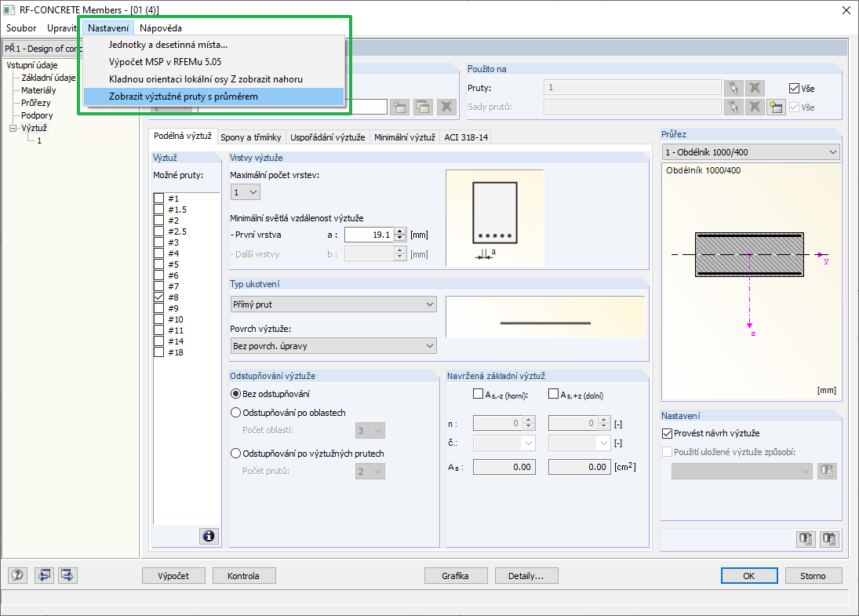Check rebar size #3
Image resolution: width=859 pixels, height=616 pixels.
click(x=159, y=242)
